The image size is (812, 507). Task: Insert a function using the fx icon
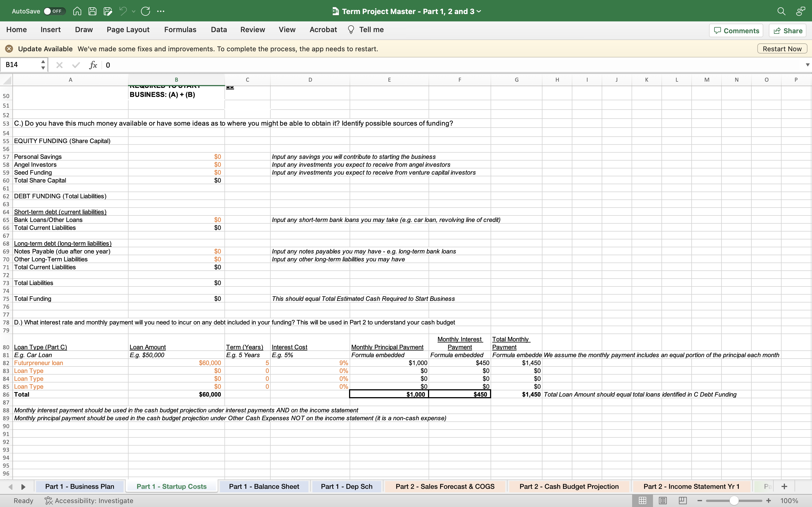93,65
